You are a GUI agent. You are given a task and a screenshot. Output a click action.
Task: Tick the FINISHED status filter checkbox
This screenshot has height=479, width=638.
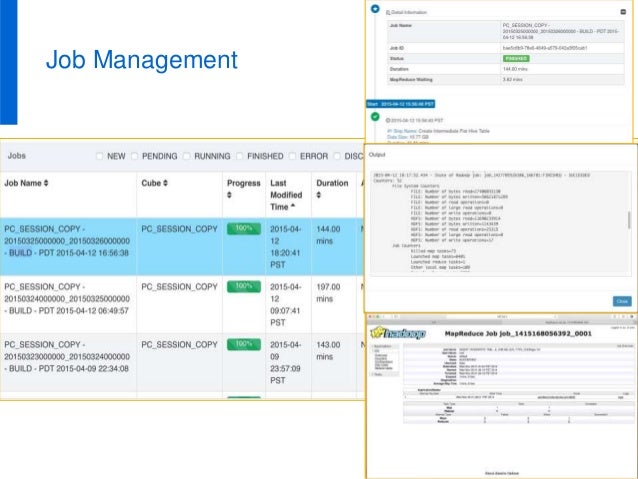point(239,156)
